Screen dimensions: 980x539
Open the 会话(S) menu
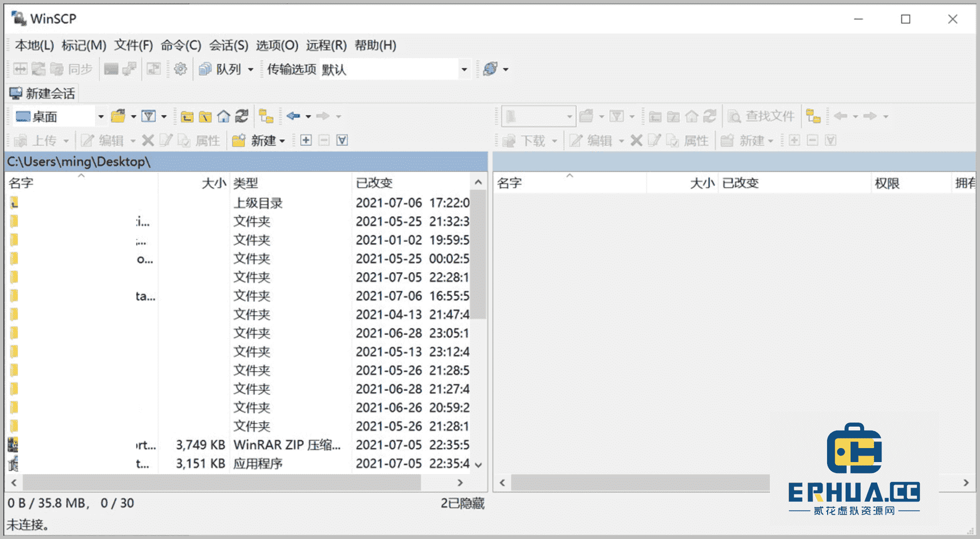[x=228, y=45]
